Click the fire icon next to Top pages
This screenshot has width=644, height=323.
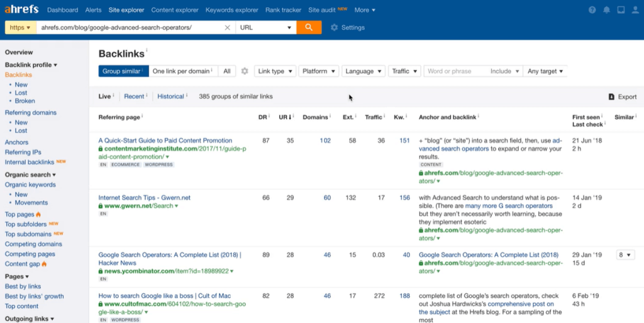click(38, 214)
